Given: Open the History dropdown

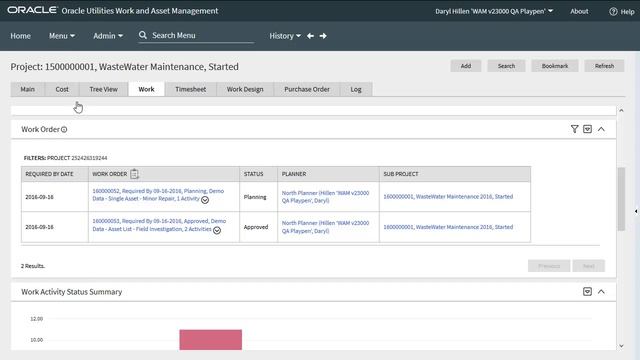Looking at the screenshot, I should (x=285, y=36).
